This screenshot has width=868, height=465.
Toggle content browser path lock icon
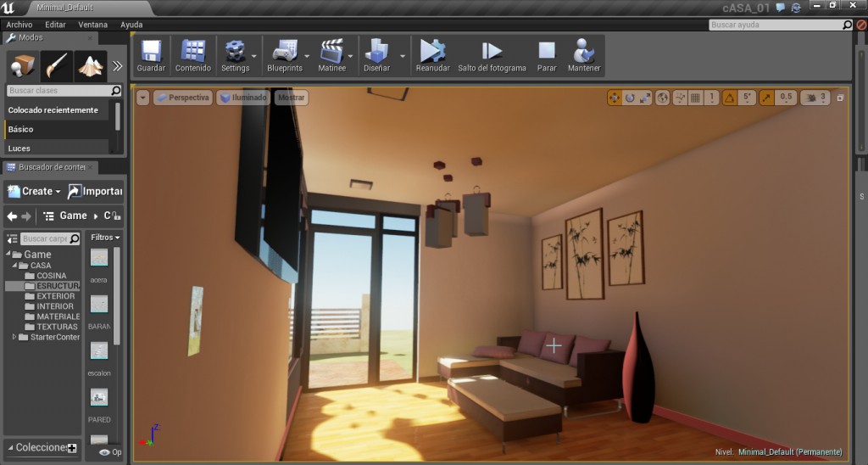coord(117,216)
